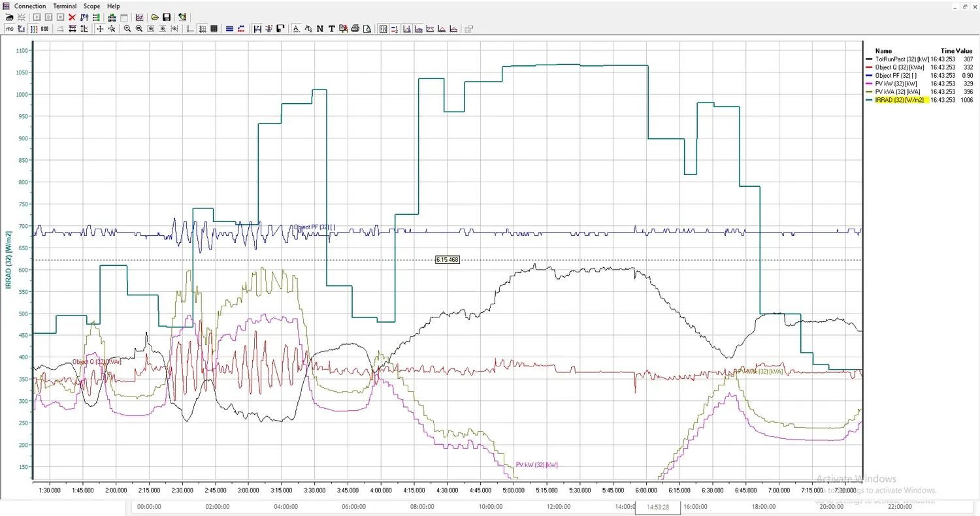Open the Help menu
Screen dimensions: 980x516
click(114, 6)
